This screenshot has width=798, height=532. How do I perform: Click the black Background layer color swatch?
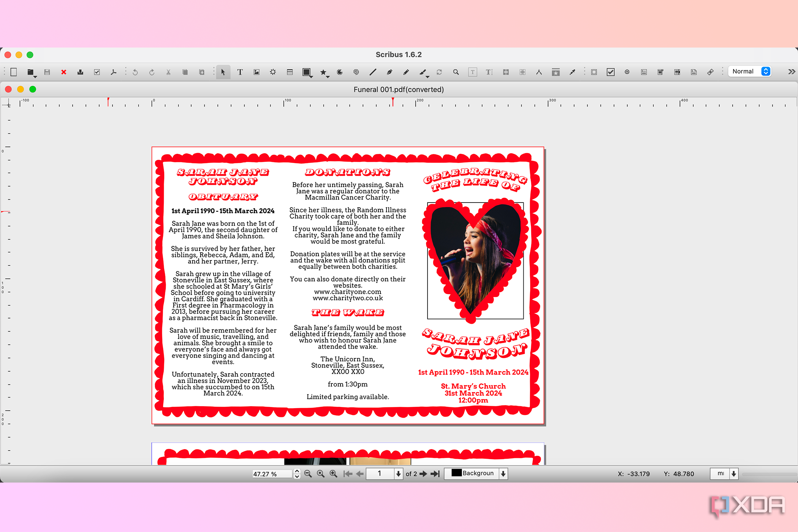(456, 473)
